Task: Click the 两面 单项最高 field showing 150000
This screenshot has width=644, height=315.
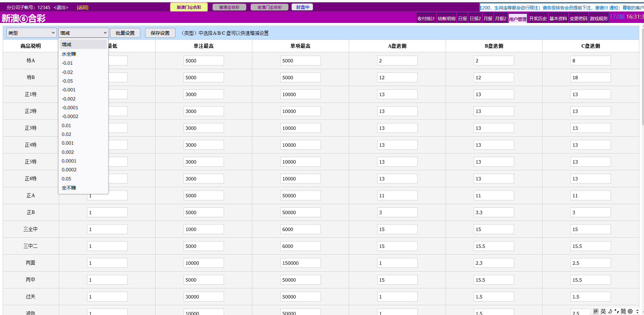Action: [x=300, y=263]
